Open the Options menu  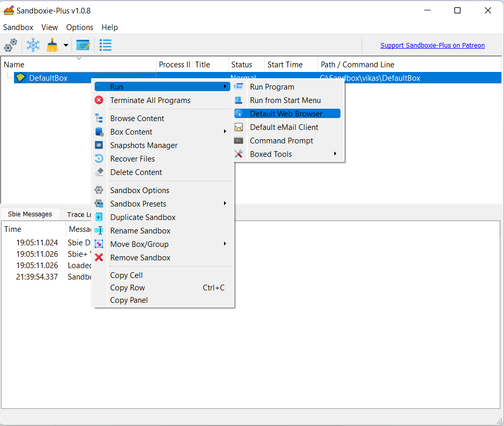[80, 27]
